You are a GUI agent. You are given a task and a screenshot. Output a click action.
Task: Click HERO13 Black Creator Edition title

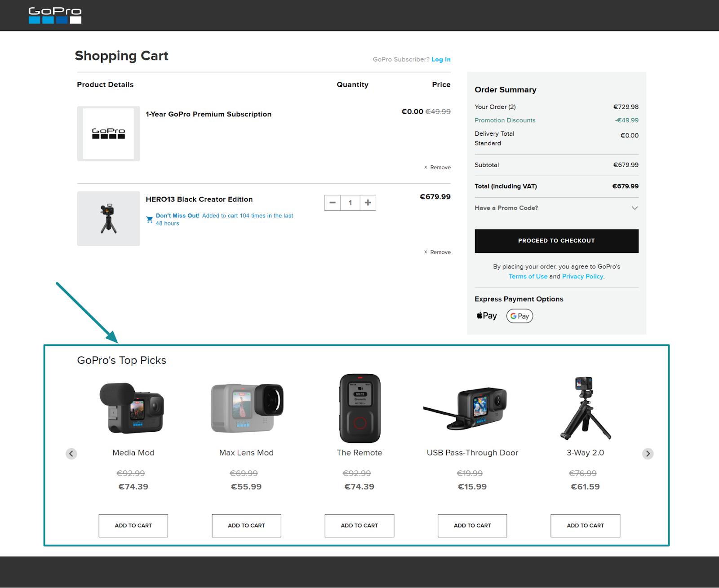199,199
